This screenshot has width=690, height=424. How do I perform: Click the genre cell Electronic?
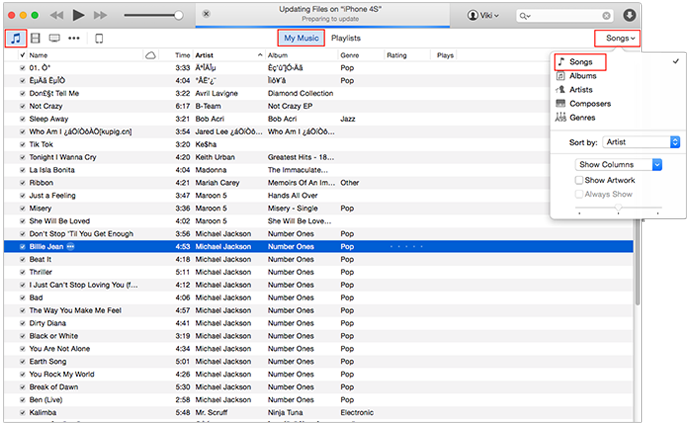357,413
